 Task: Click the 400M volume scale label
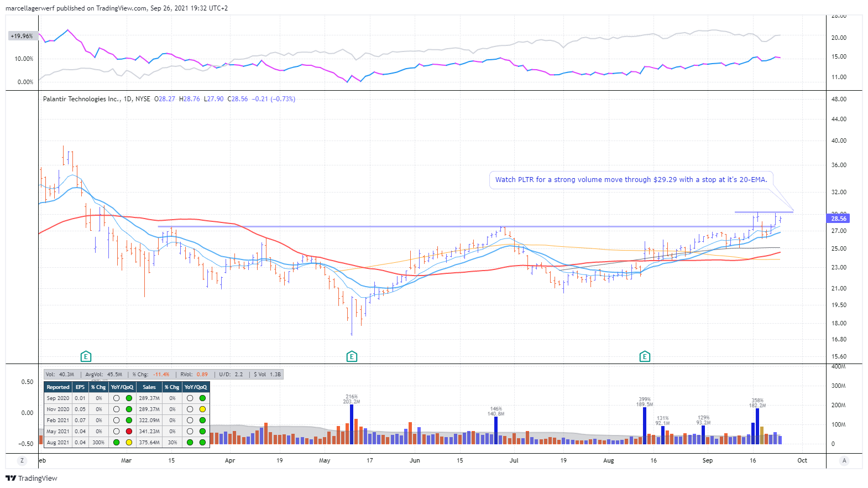click(x=838, y=367)
